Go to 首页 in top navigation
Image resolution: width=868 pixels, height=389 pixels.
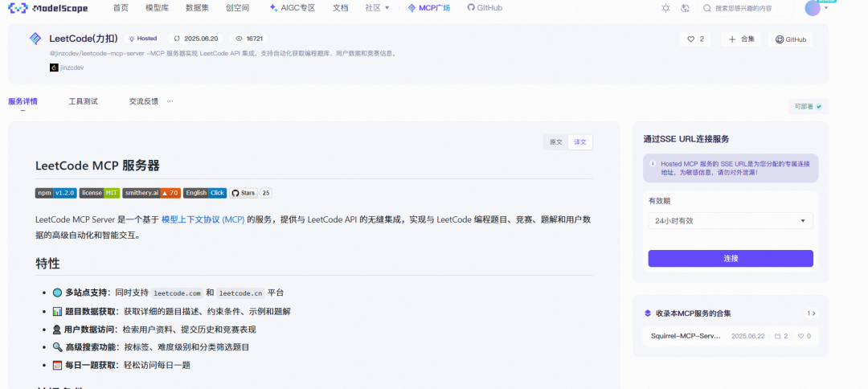click(120, 8)
